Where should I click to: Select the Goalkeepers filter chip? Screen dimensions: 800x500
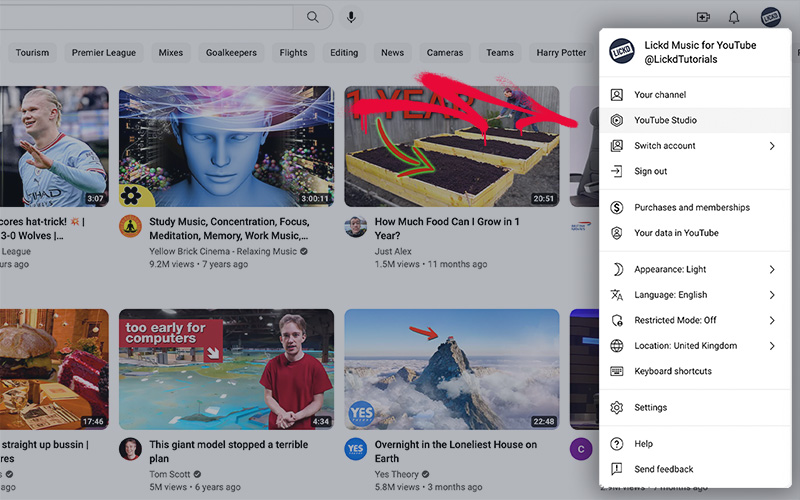pos(231,53)
